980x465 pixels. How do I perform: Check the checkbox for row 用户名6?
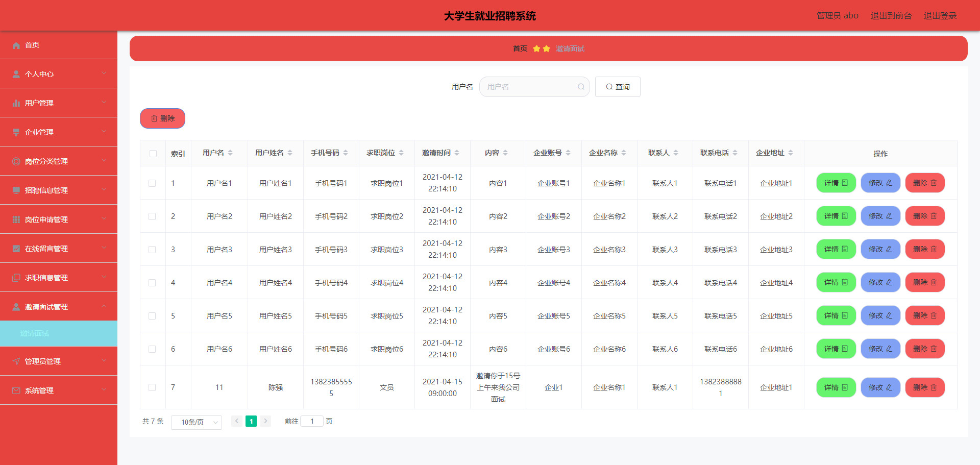[x=152, y=349]
